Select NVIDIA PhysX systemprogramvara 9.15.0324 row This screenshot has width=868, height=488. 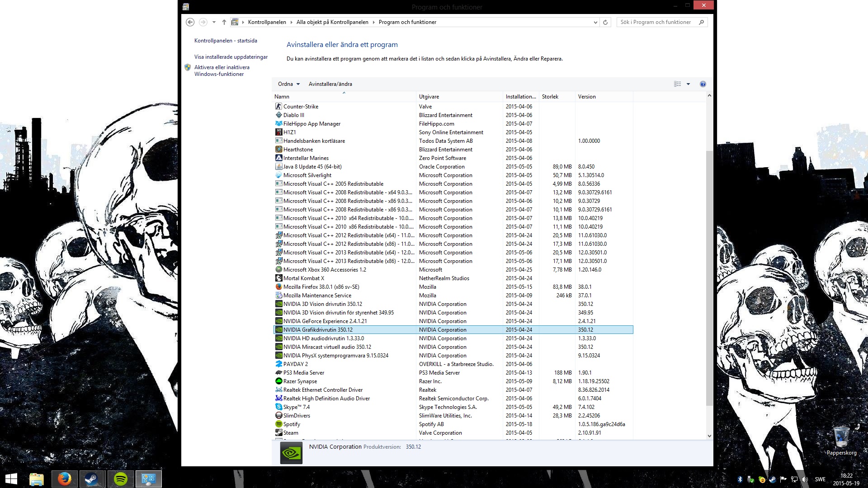(453, 356)
